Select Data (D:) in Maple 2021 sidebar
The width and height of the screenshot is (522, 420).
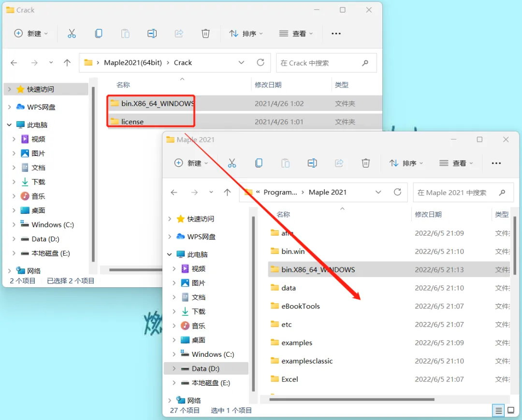click(205, 369)
